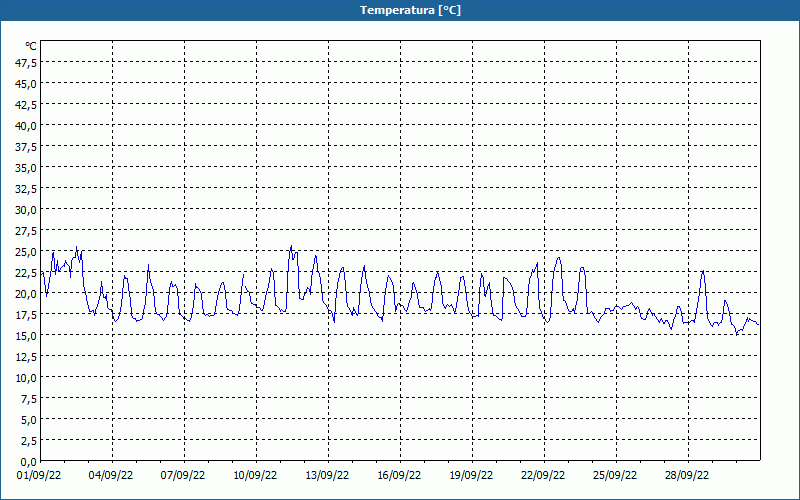Select the 42,5 y-axis label
This screenshot has height=500, width=800.
(x=26, y=105)
